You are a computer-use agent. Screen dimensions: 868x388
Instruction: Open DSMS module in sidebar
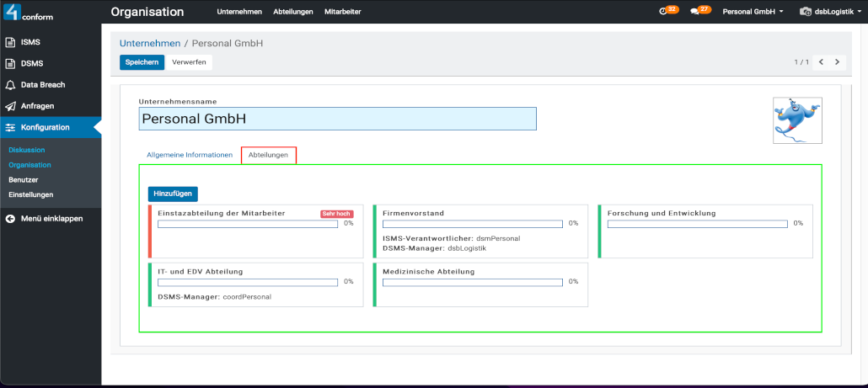tap(32, 63)
